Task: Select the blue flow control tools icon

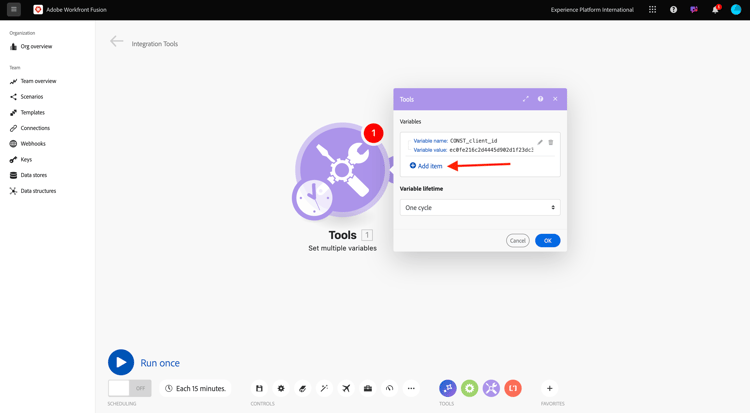Action: [448, 388]
